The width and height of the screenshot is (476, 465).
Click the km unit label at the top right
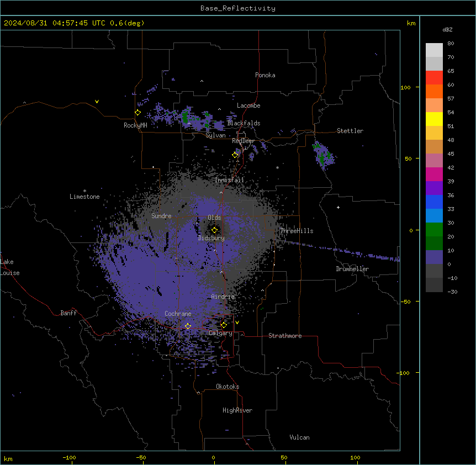click(411, 23)
